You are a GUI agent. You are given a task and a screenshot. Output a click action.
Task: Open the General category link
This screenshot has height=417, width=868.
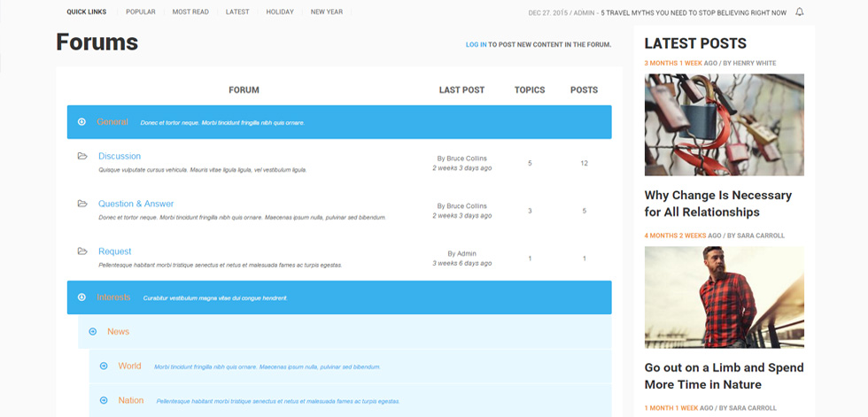point(112,121)
